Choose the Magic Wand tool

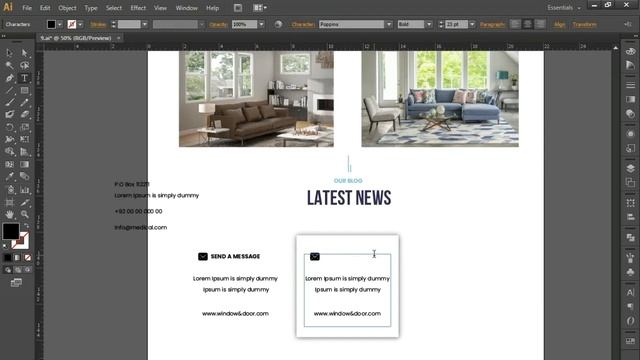tap(9, 65)
